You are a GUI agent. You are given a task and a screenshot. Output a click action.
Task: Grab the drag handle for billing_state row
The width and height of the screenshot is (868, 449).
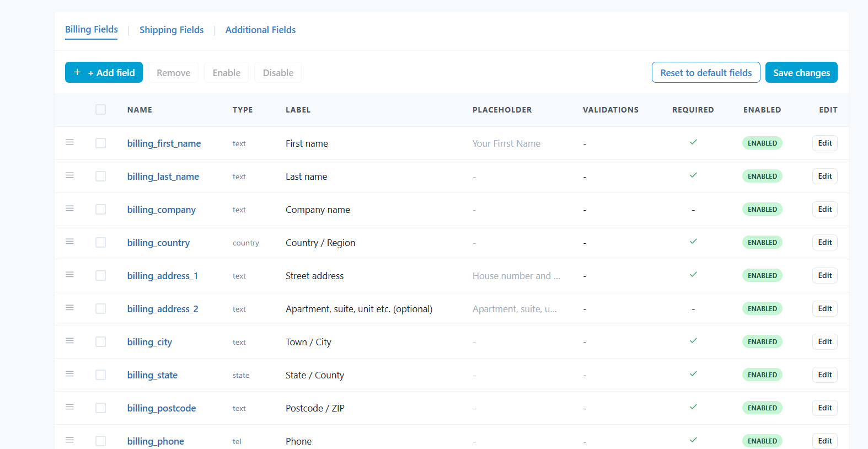click(69, 374)
